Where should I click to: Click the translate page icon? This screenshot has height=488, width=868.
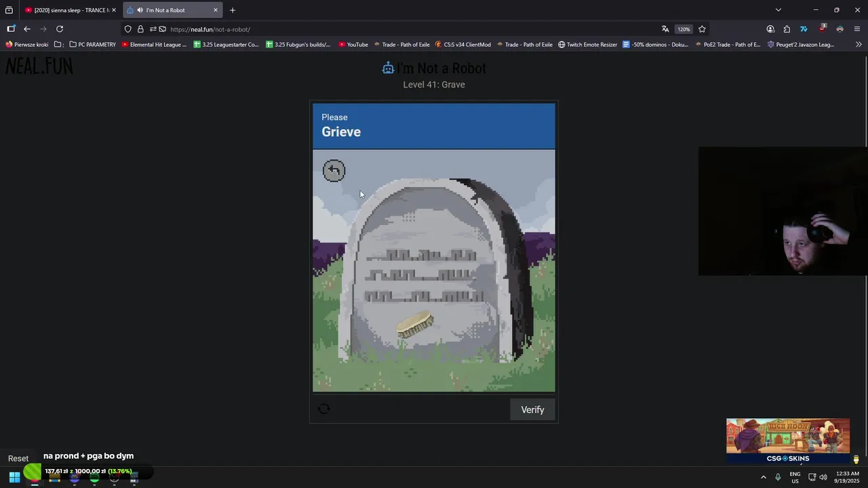click(x=665, y=29)
